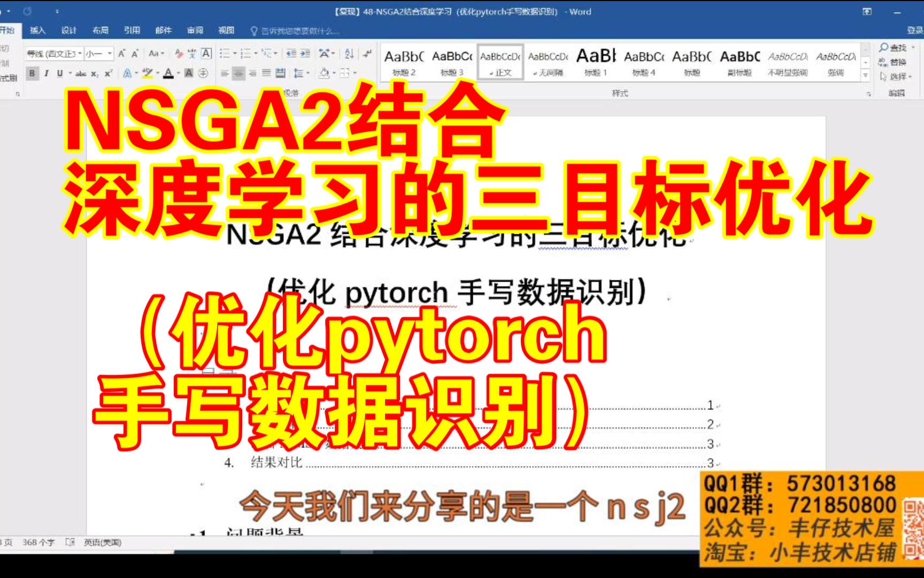Open the Change Case Aa dropdown
The height and width of the screenshot is (578, 924).
[156, 54]
